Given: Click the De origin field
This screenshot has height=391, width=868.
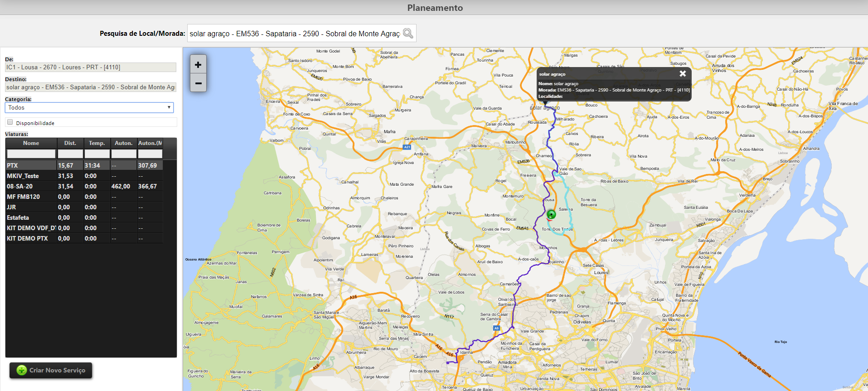Looking at the screenshot, I should point(91,67).
